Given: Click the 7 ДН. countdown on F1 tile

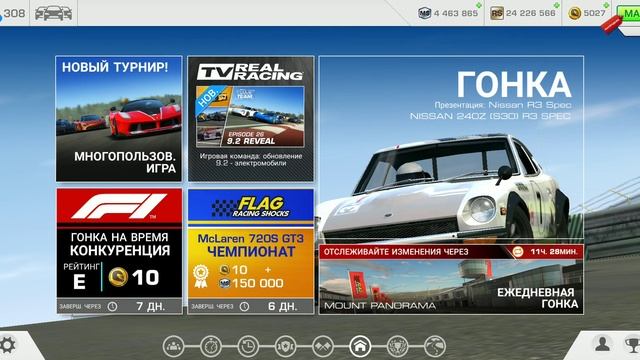Looking at the screenshot, I should pyautogui.click(x=151, y=306).
